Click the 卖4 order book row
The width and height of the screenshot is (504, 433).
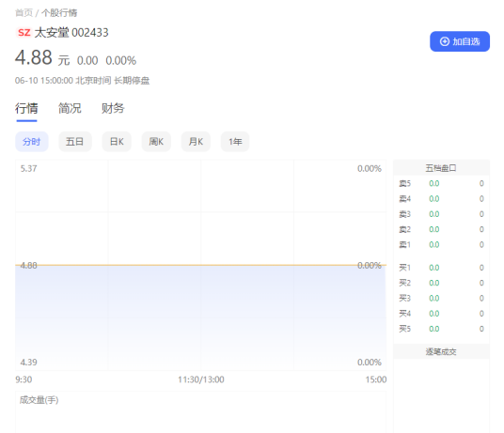coord(441,199)
